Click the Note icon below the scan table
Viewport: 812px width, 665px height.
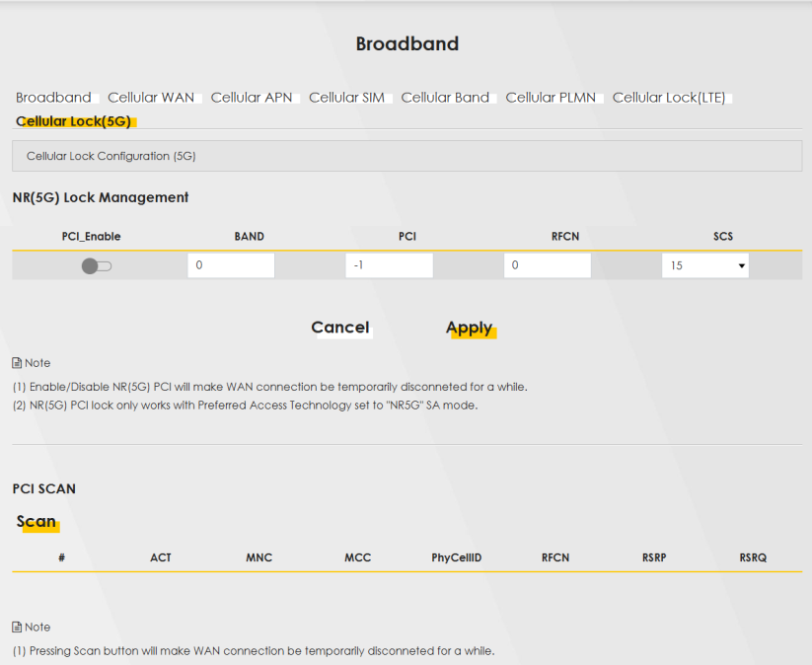tap(17, 628)
